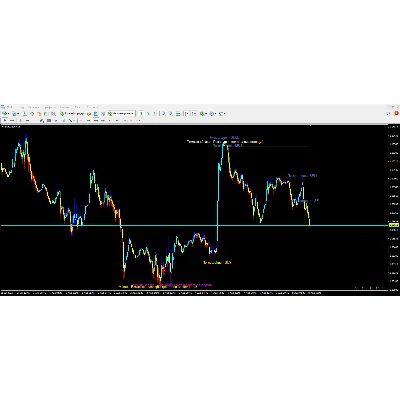This screenshot has height=400, width=400.
Task: Open the Insert menu
Action: 33,107
